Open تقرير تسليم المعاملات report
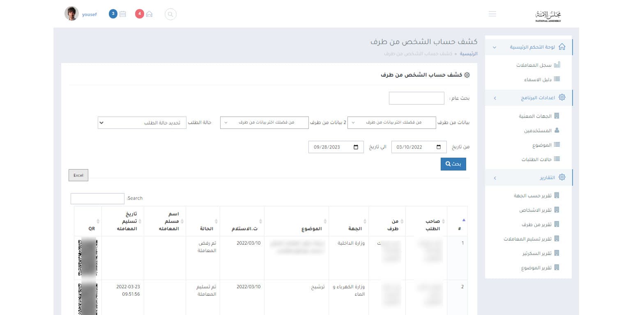This screenshot has height=315, width=644. (x=527, y=239)
